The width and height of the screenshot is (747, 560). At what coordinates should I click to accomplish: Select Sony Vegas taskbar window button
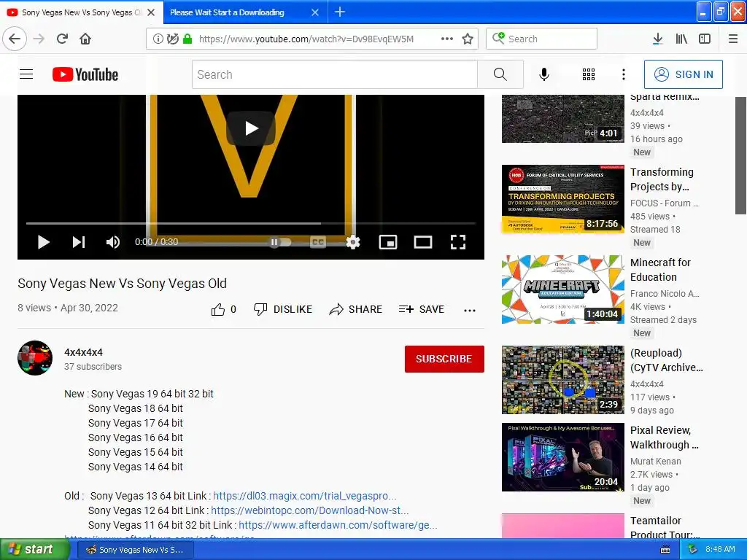click(135, 550)
